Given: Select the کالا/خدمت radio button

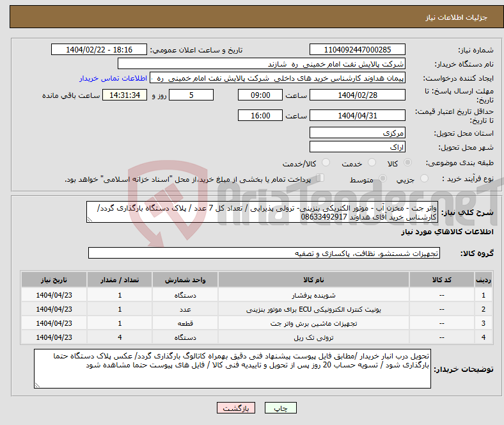Looking at the screenshot, I should coord(326,163).
